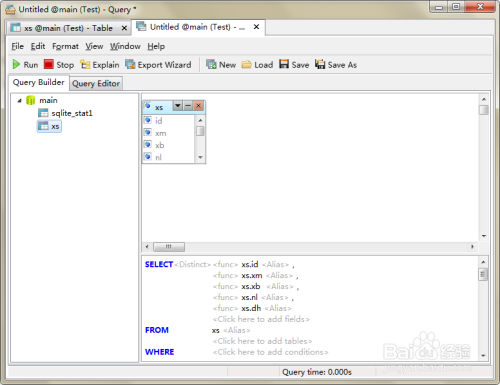Open the Window menu
The width and height of the screenshot is (500, 385).
tap(125, 46)
